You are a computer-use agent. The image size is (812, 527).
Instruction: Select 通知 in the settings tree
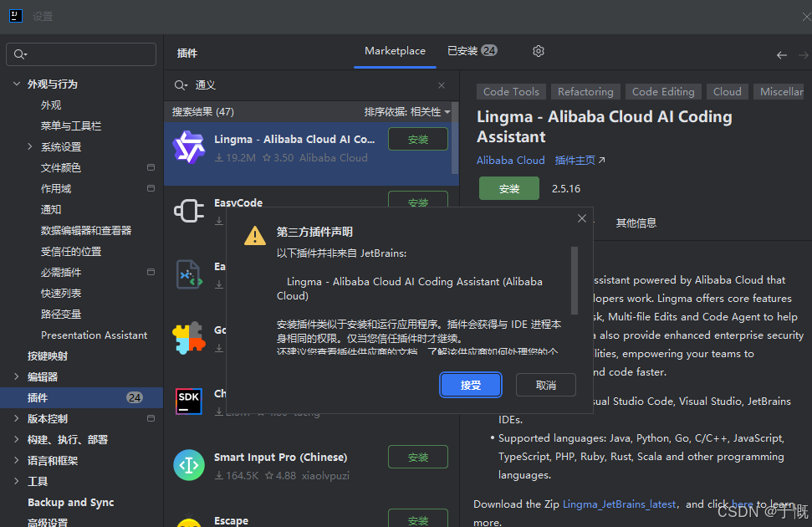[x=51, y=209]
